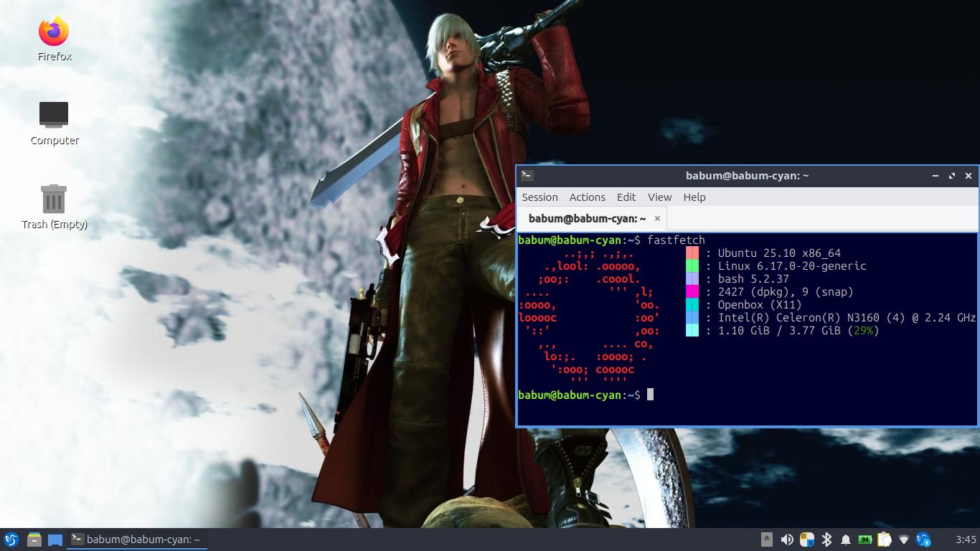
Task: Launch the file manager from the taskbar
Action: coord(34,540)
